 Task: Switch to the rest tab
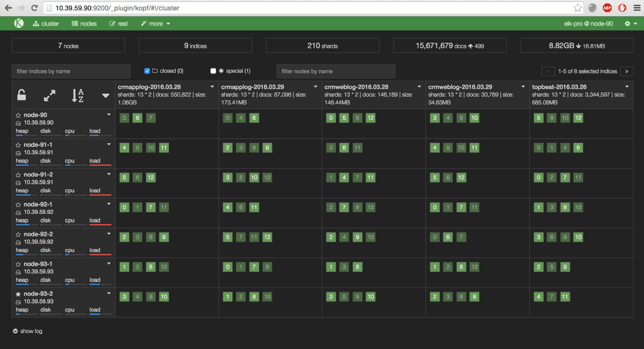(118, 24)
